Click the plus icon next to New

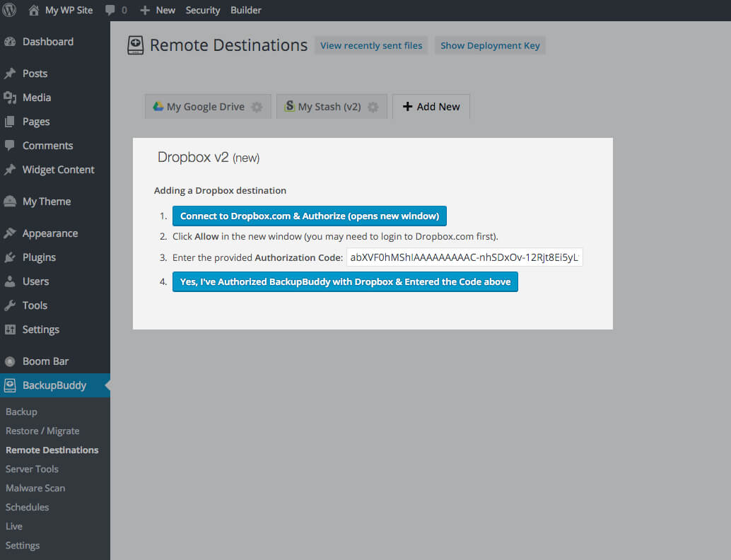145,10
